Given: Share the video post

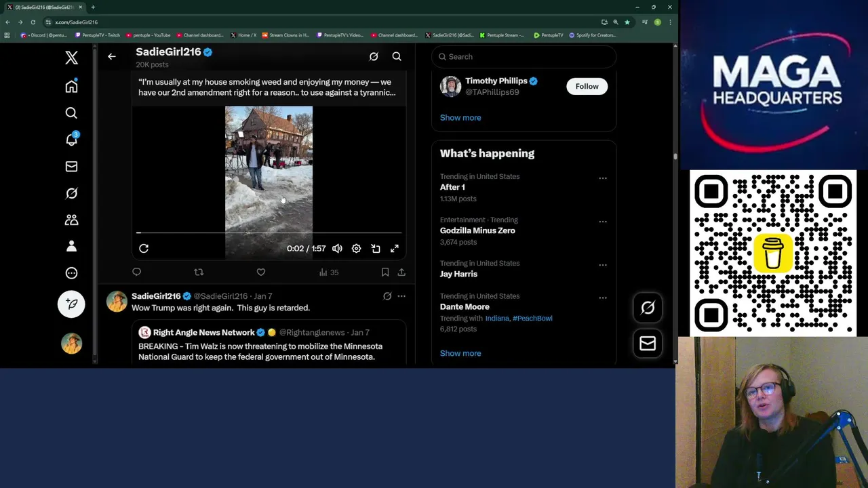Looking at the screenshot, I should [x=401, y=272].
